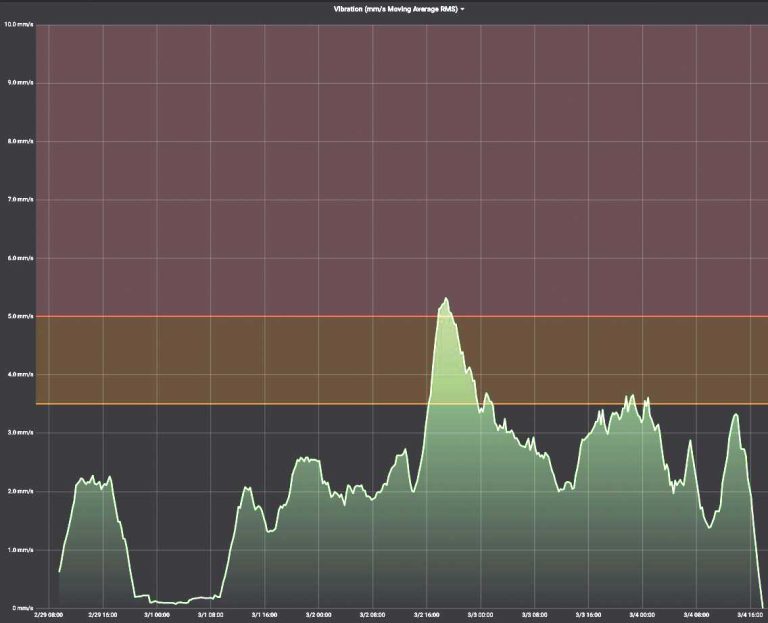The height and width of the screenshot is (623, 768).
Task: Click the 2/29 08:00 time axis label
Action: [50, 617]
